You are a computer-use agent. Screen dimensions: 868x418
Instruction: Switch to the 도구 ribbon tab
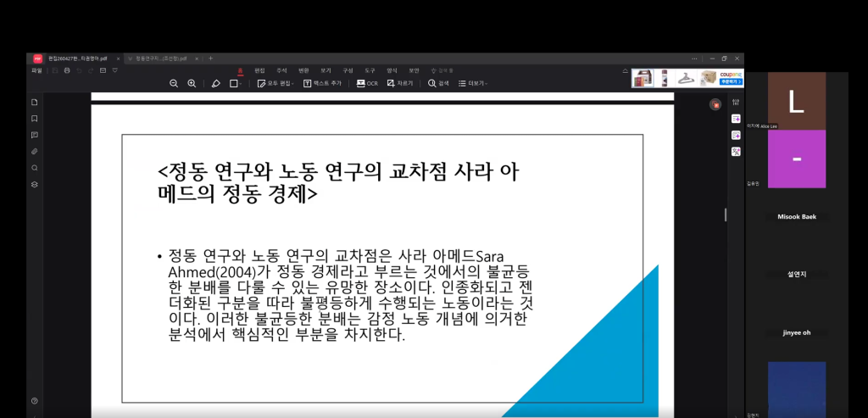point(370,71)
